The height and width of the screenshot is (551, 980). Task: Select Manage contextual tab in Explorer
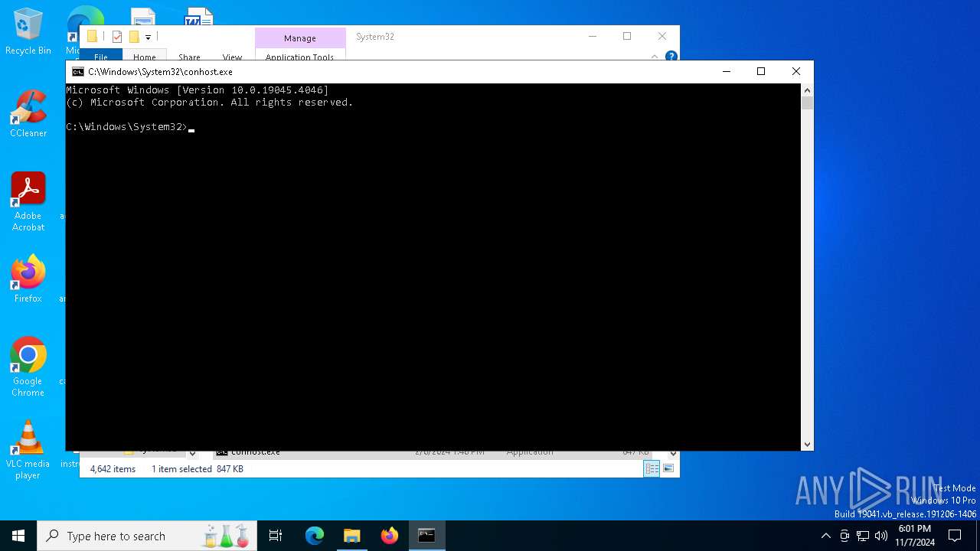click(300, 38)
